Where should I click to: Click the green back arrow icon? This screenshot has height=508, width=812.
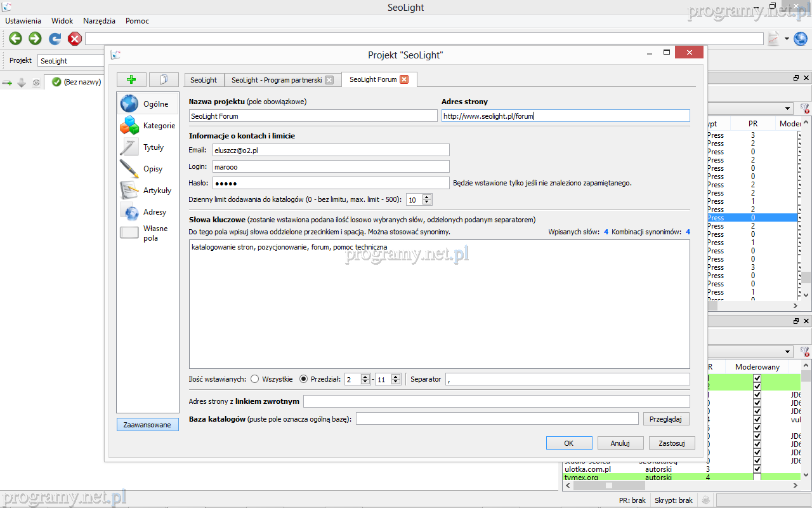[x=15, y=39]
